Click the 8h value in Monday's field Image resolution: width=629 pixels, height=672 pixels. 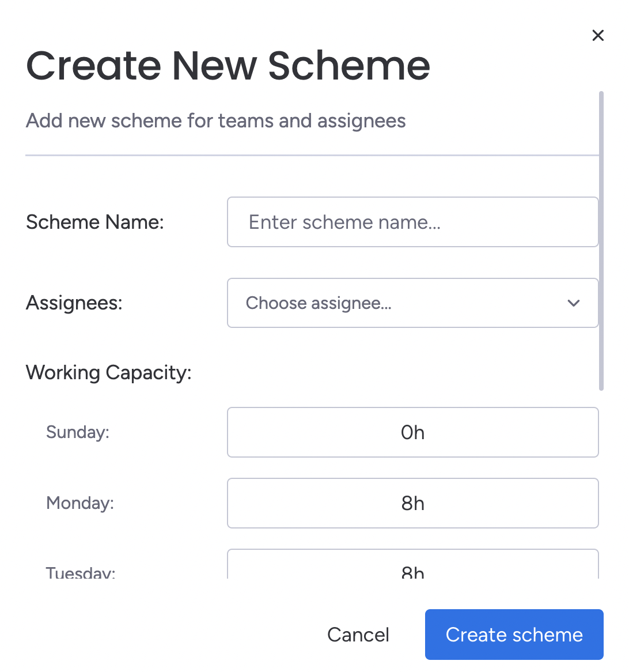tap(413, 504)
